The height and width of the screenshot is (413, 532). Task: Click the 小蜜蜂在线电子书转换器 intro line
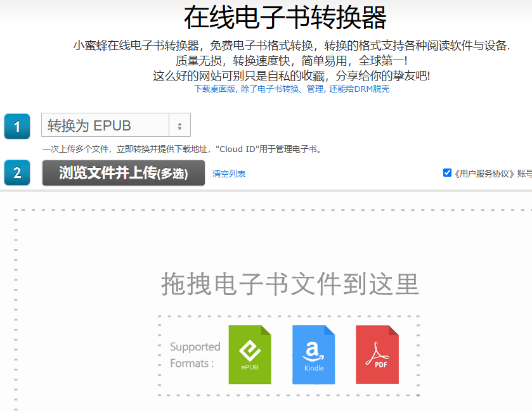[292, 46]
